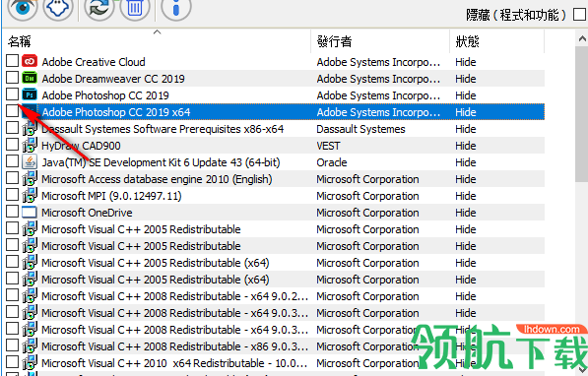Check the Microsoft MPI checkbox
This screenshot has width=588, height=376.
tap(13, 195)
